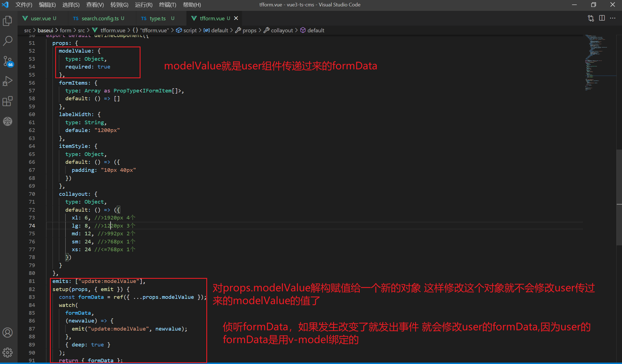Open the 选择(S) menu
Viewport: 622px width, 364px height.
(x=71, y=5)
